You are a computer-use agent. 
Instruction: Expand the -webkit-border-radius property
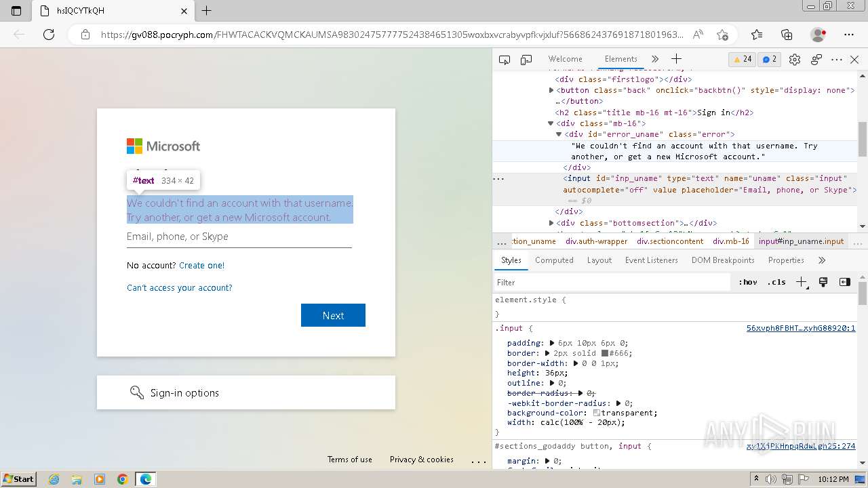pos(618,403)
